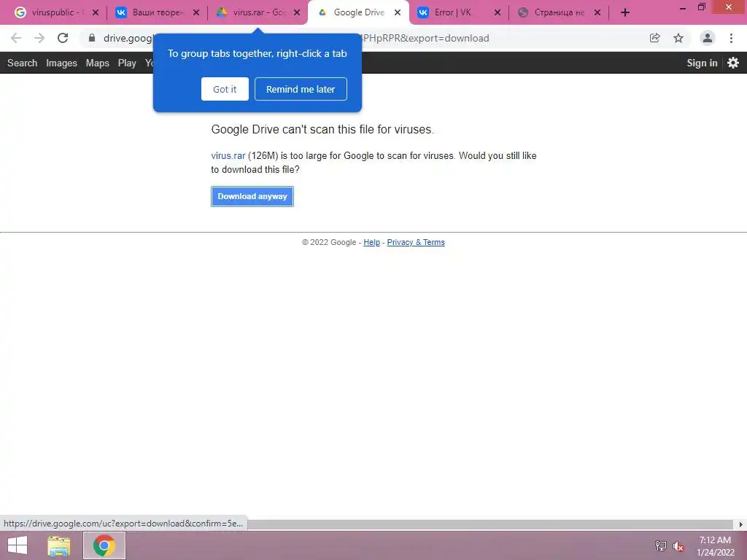Click the share page icon in address bar
Screen dimensions: 747x560
pyautogui.click(x=654, y=38)
